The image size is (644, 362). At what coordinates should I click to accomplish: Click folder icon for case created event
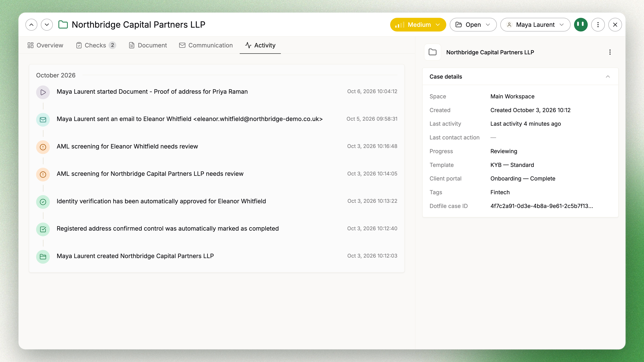click(x=43, y=257)
